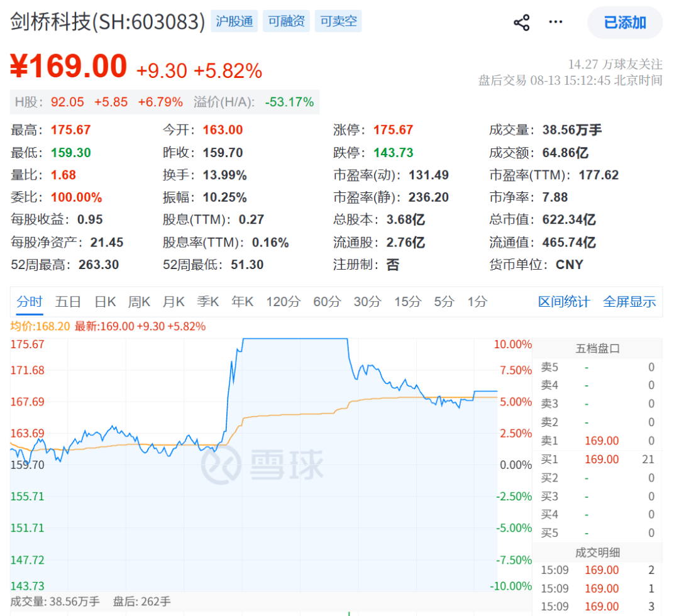Click the 已添加 button
Viewport: 679px width, 616px height.
(x=625, y=23)
